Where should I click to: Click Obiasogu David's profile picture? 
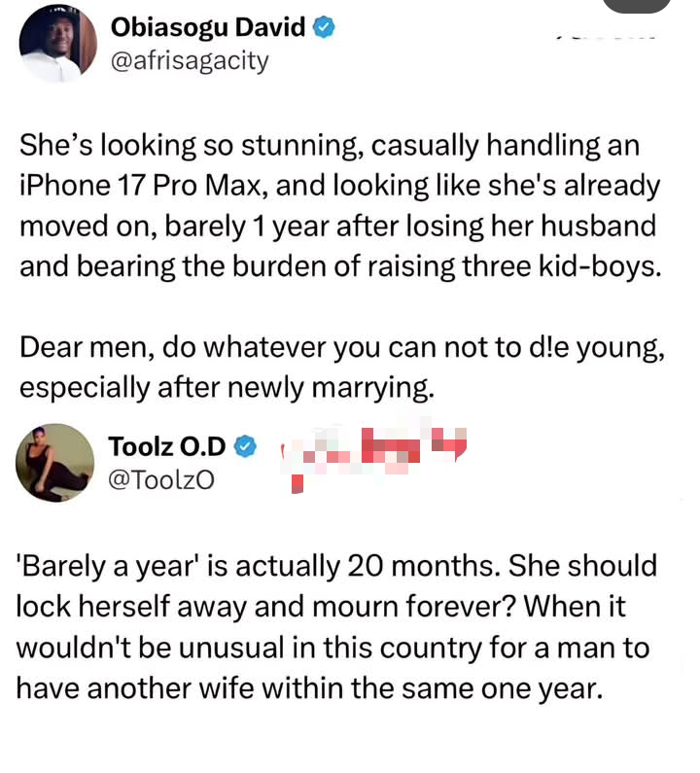[56, 44]
